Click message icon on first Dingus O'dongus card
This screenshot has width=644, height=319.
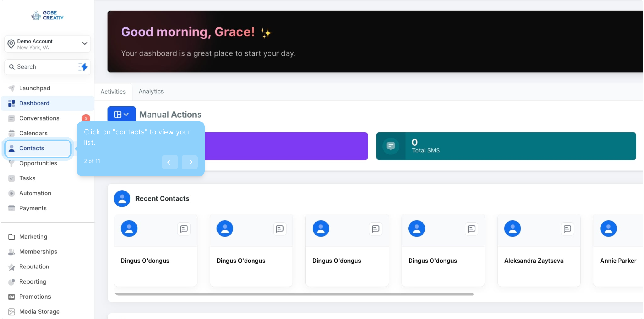(x=184, y=229)
